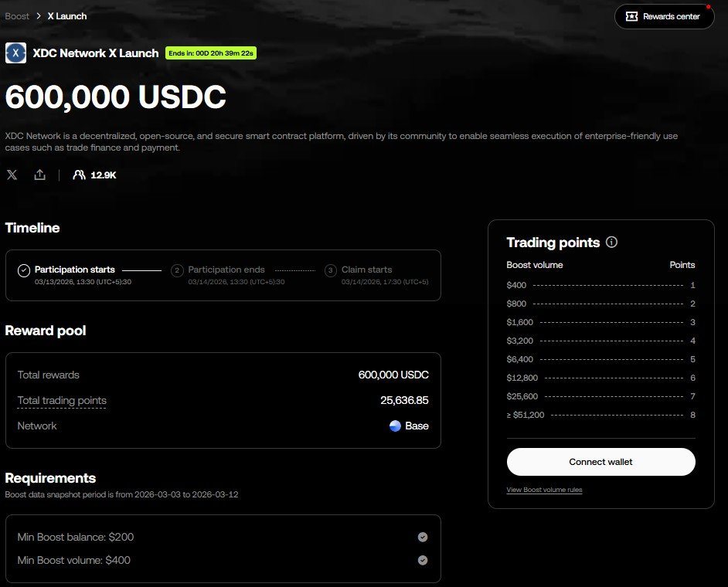728x587 pixels.
Task: Click step 3 Claim starts marker
Action: tap(331, 270)
